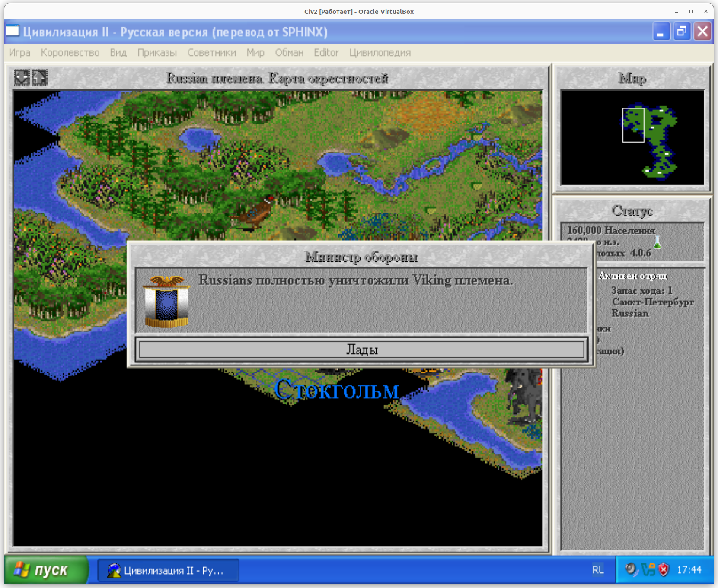Click the green science flask in the Status panel
This screenshot has width=718, height=588.
click(x=657, y=242)
